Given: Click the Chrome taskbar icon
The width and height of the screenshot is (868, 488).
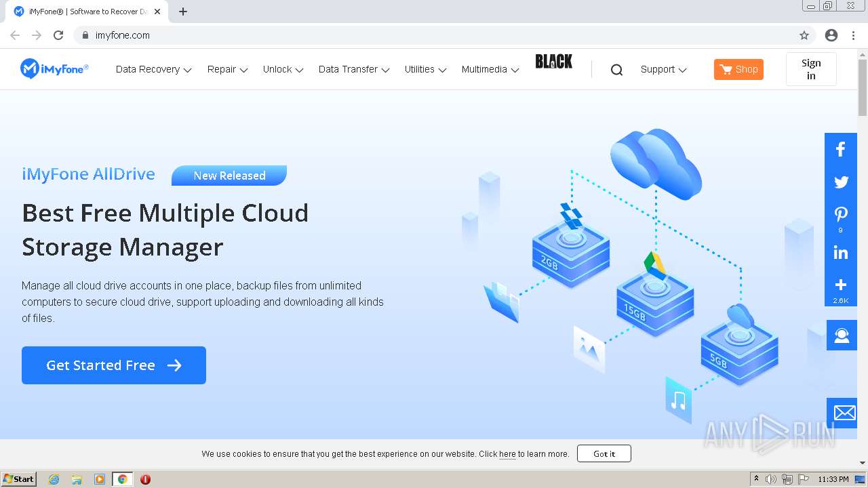Looking at the screenshot, I should 123,479.
